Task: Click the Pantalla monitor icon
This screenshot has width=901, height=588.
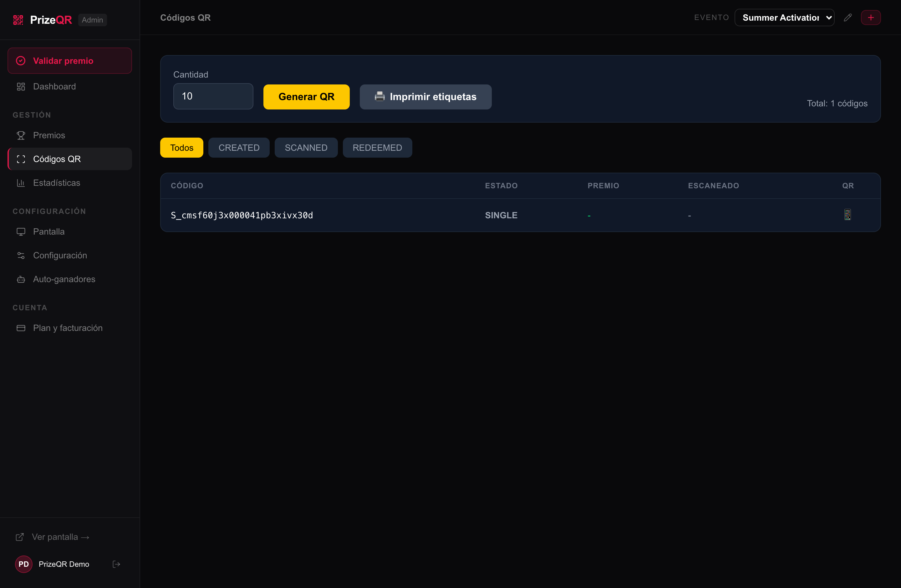Action: coord(21,231)
